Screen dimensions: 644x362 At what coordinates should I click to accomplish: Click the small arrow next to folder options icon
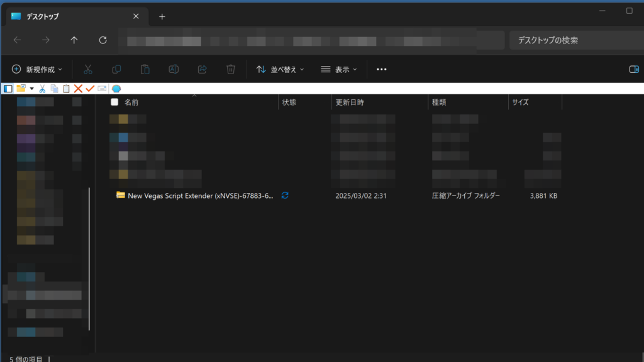31,89
